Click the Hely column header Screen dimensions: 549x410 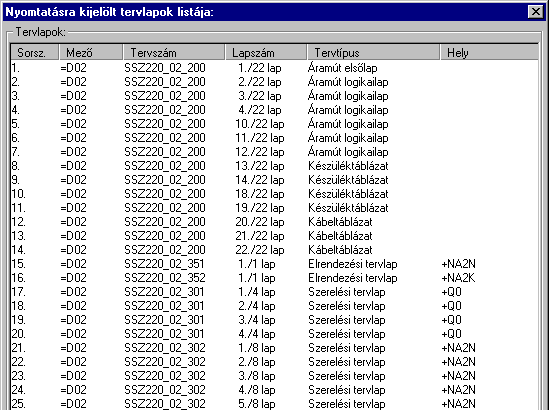(x=489, y=53)
